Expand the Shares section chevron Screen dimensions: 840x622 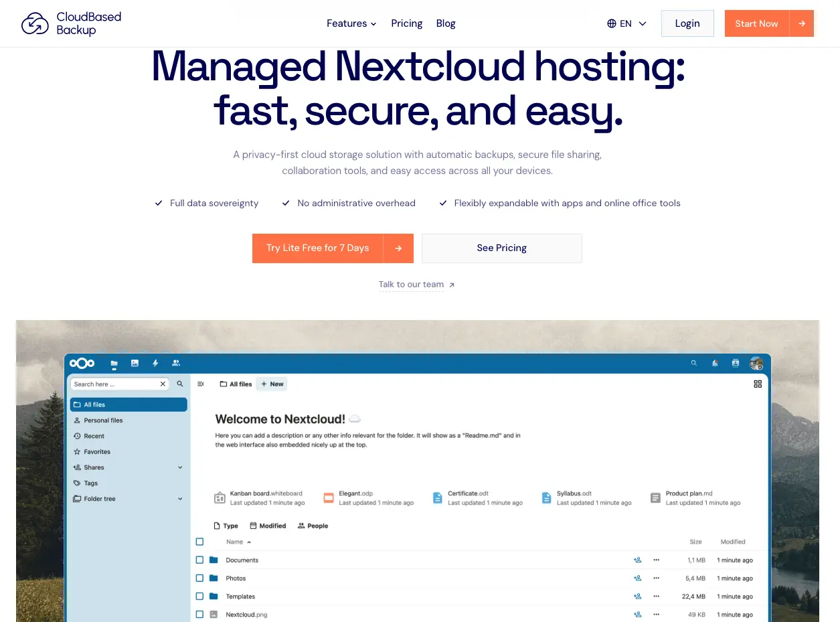click(180, 467)
